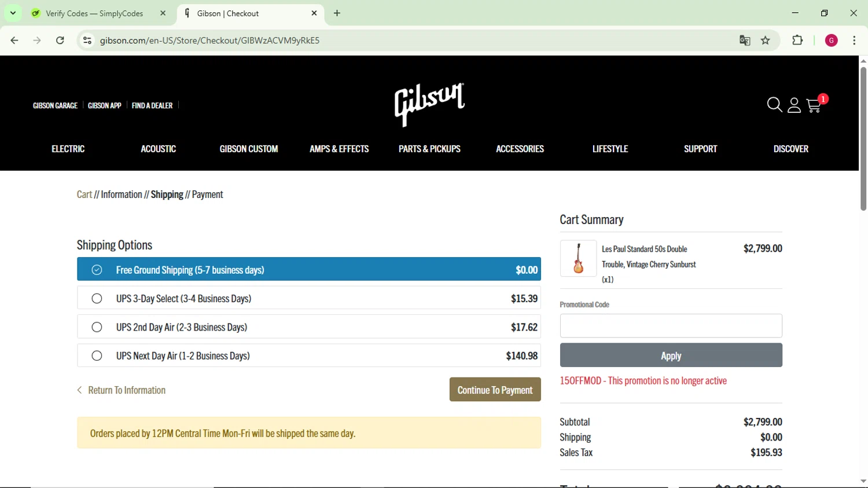Open the account profile icon

[x=794, y=105]
